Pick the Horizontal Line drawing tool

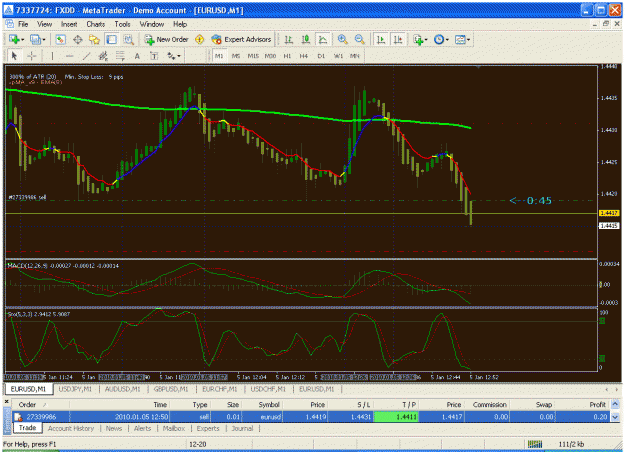(69, 56)
